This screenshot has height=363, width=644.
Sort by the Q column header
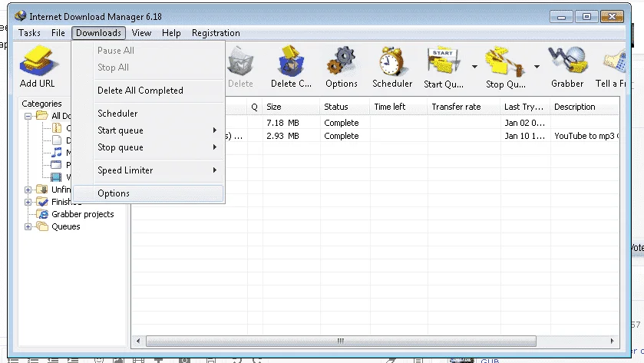click(x=255, y=107)
